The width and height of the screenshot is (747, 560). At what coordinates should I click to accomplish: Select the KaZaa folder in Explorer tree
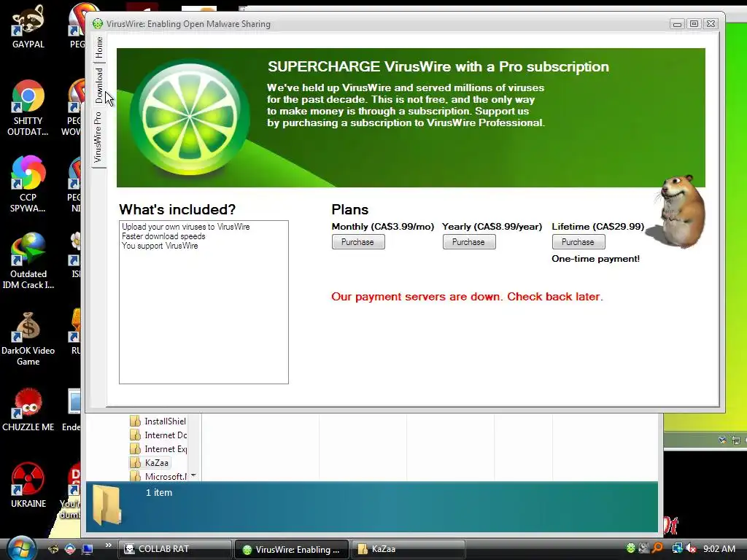[150, 462]
